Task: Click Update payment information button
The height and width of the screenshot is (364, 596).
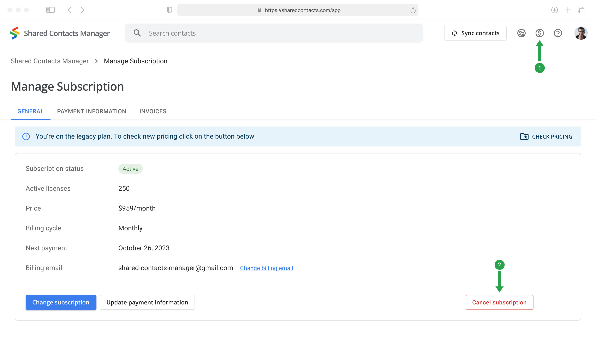Action: (147, 302)
